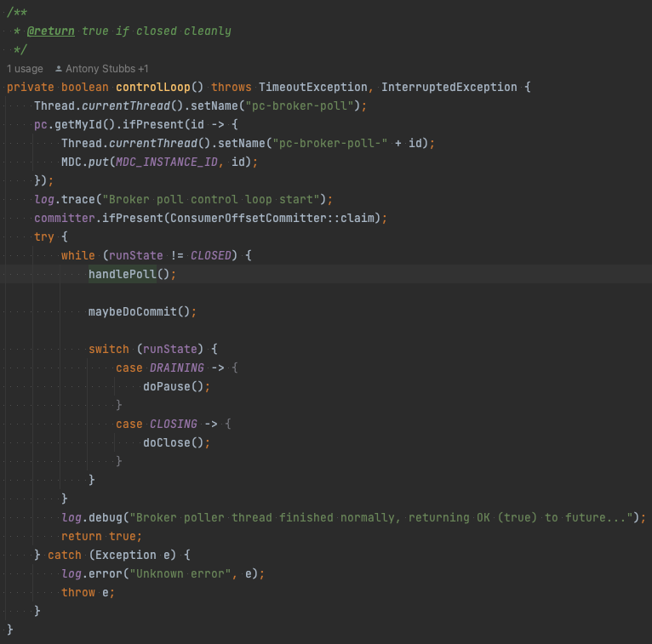
Task: Click the DRAINING case label
Action: (x=177, y=368)
